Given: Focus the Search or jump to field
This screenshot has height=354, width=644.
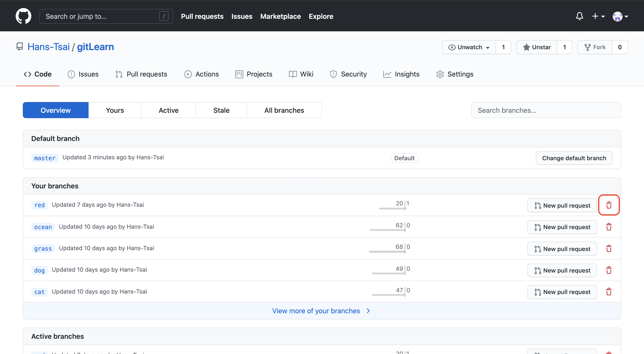Looking at the screenshot, I should (106, 16).
